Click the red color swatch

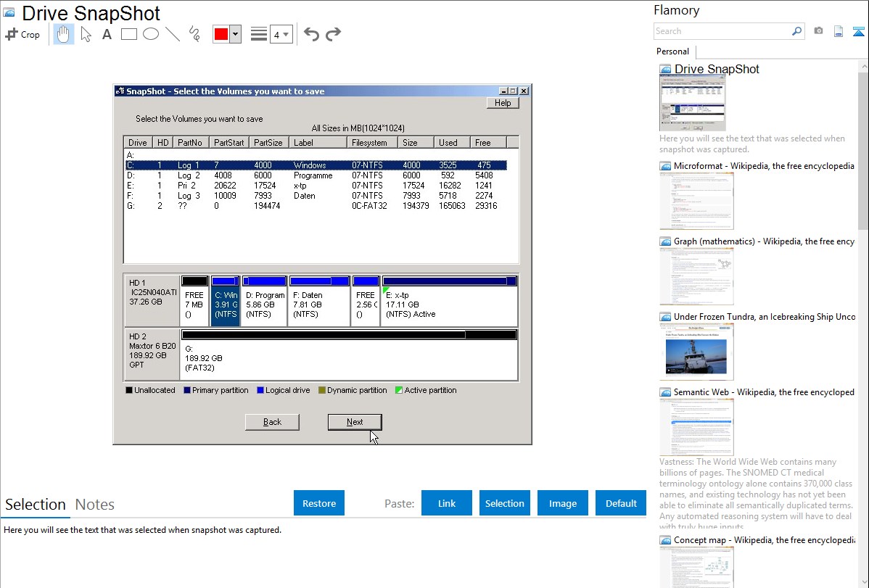(221, 34)
